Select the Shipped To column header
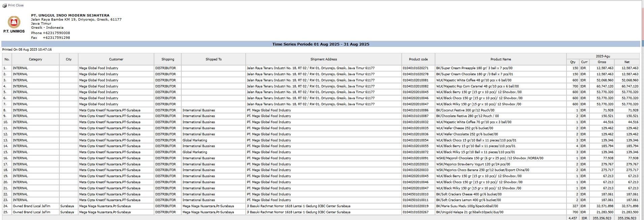 pos(214,59)
